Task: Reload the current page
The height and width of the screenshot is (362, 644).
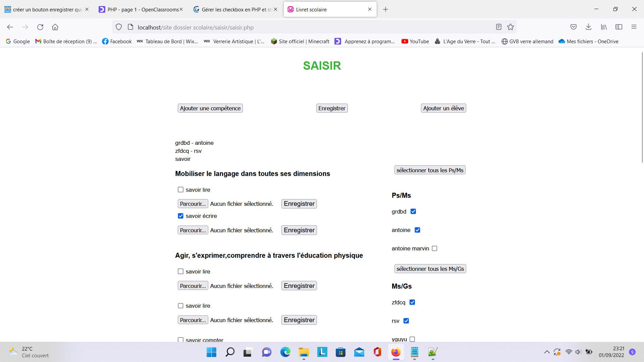Action: [x=40, y=27]
